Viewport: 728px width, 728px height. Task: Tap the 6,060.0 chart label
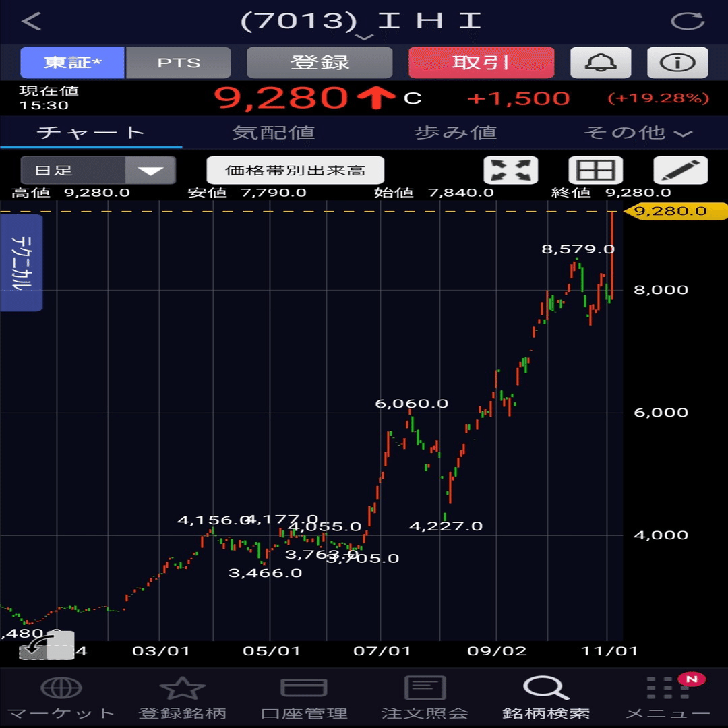411,404
